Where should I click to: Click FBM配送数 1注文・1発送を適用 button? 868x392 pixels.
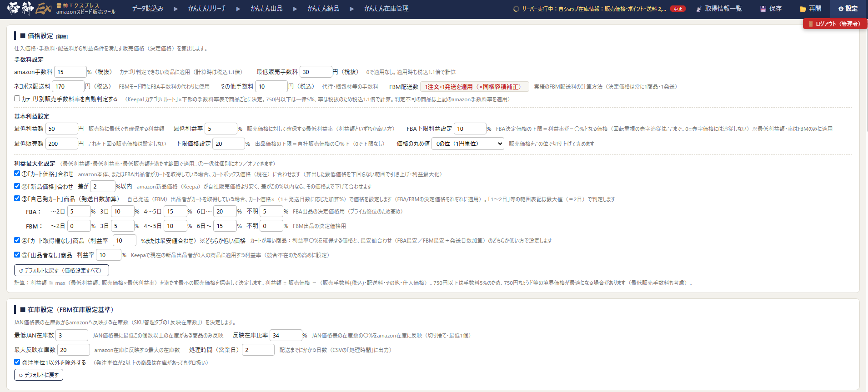[x=474, y=87]
